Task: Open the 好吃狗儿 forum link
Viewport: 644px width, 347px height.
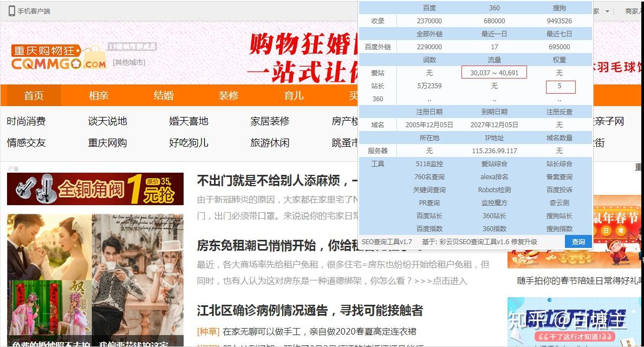Action: click(x=188, y=143)
